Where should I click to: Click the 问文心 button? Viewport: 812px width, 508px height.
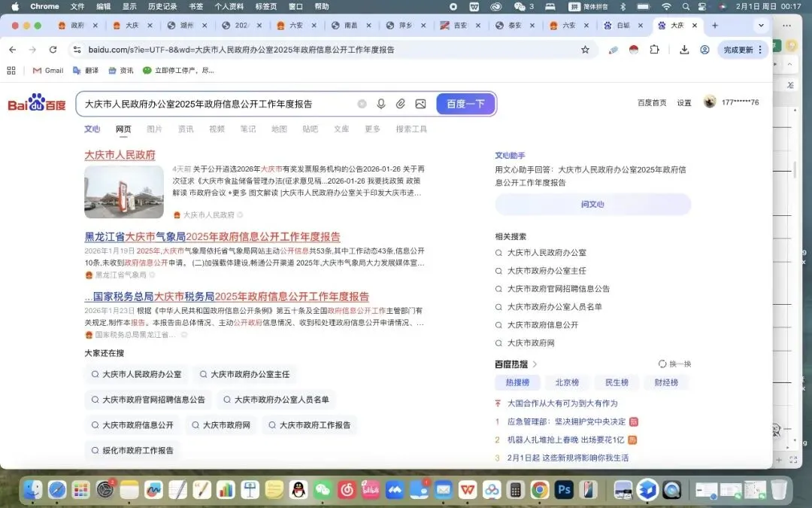pyautogui.click(x=593, y=204)
